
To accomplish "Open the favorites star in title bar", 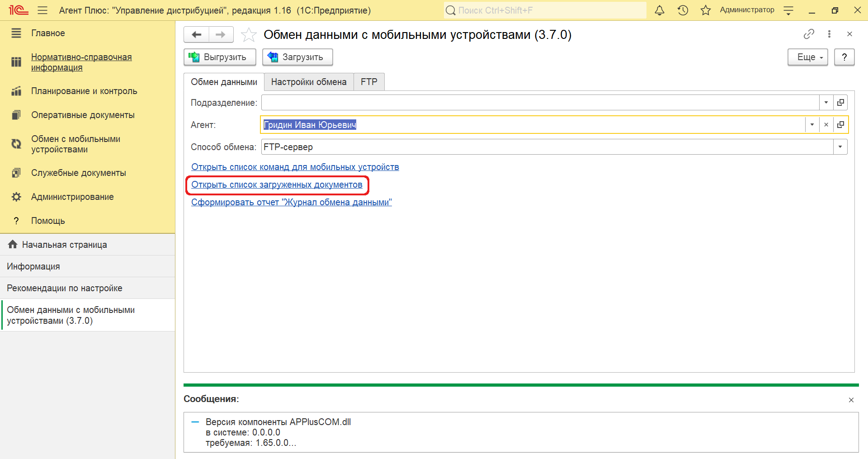I will tap(706, 10).
